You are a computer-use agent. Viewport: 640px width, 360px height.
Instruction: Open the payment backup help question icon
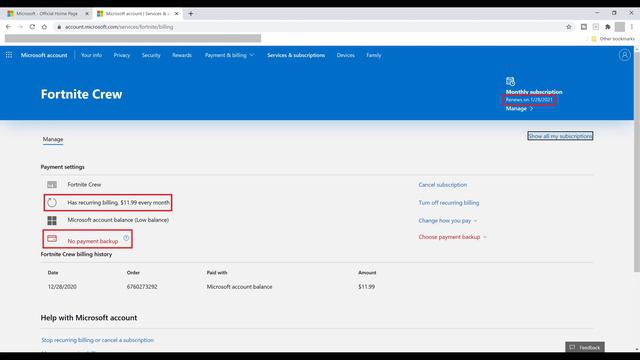tap(126, 238)
